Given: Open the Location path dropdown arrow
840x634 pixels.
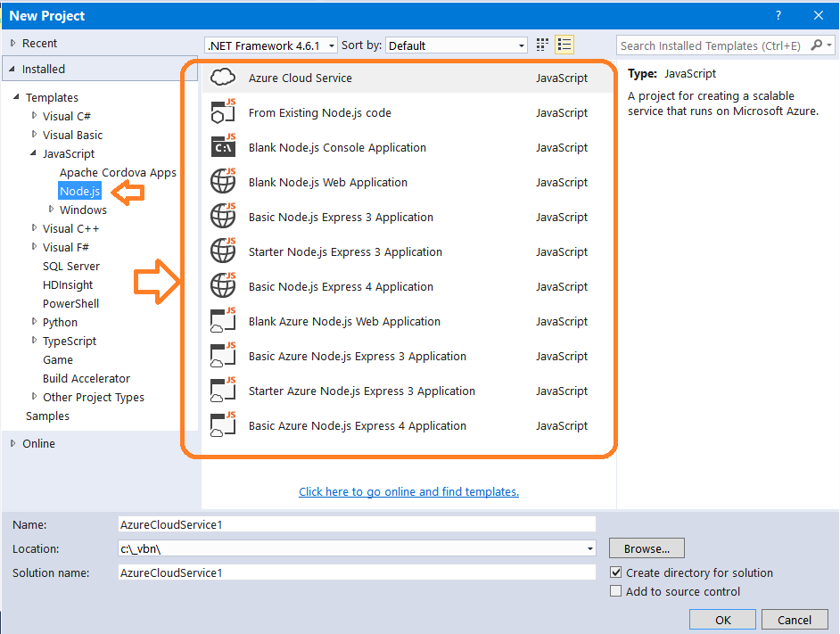Looking at the screenshot, I should (589, 548).
